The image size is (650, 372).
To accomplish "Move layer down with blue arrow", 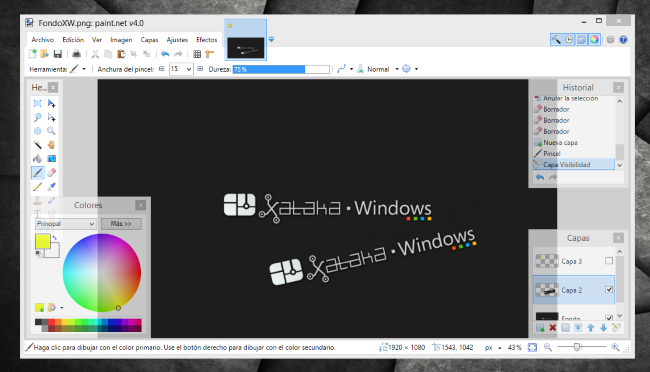I will [x=604, y=328].
